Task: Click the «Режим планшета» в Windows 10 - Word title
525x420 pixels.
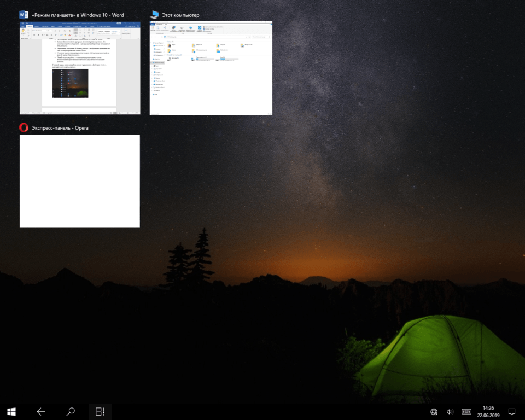Action: 78,15
